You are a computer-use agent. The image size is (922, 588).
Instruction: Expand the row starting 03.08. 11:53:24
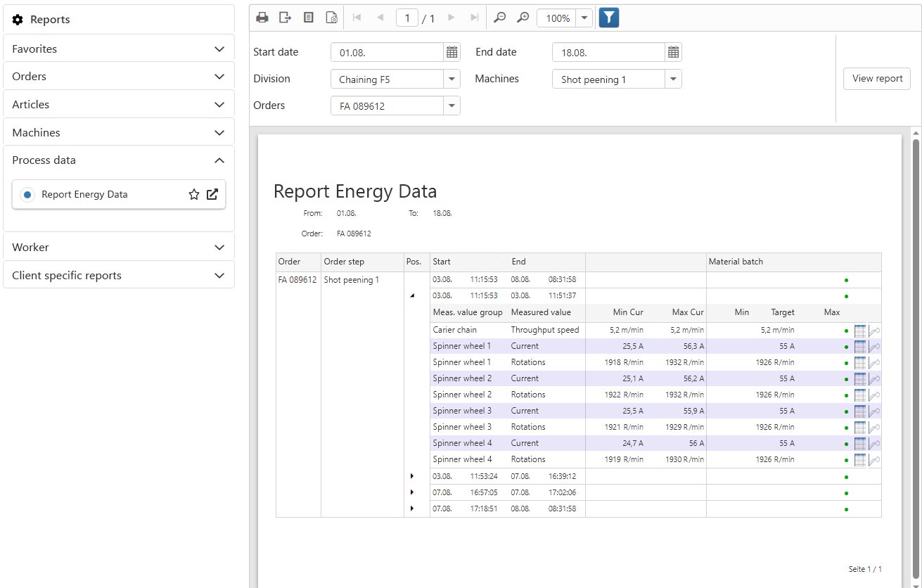[412, 476]
